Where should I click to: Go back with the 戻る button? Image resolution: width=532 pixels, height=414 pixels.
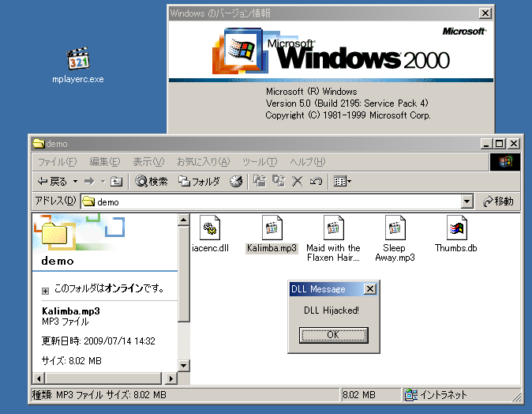(52, 182)
